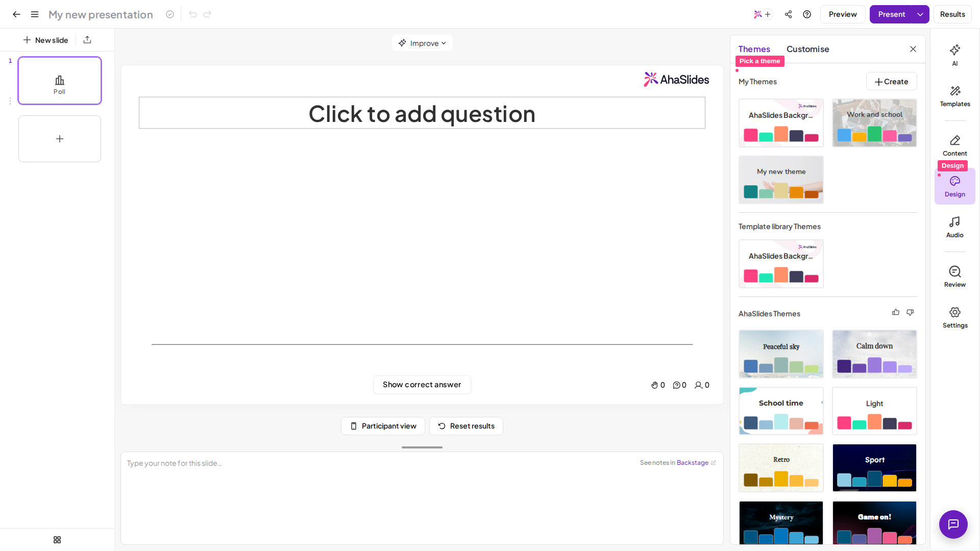The image size is (980, 551).
Task: Select the My new theme thumbnail
Action: tap(781, 180)
